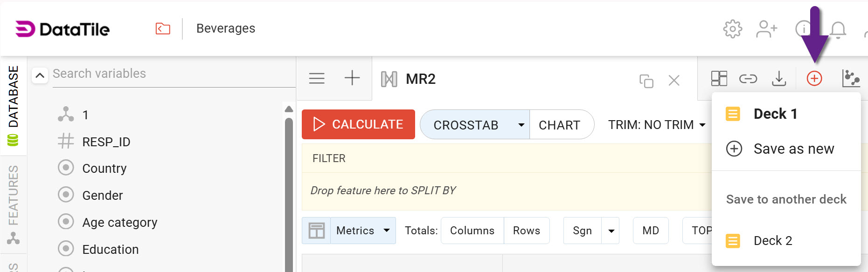Select Deck 2 in the save menu
Viewport: 868px width, 272px height.
[x=772, y=241]
